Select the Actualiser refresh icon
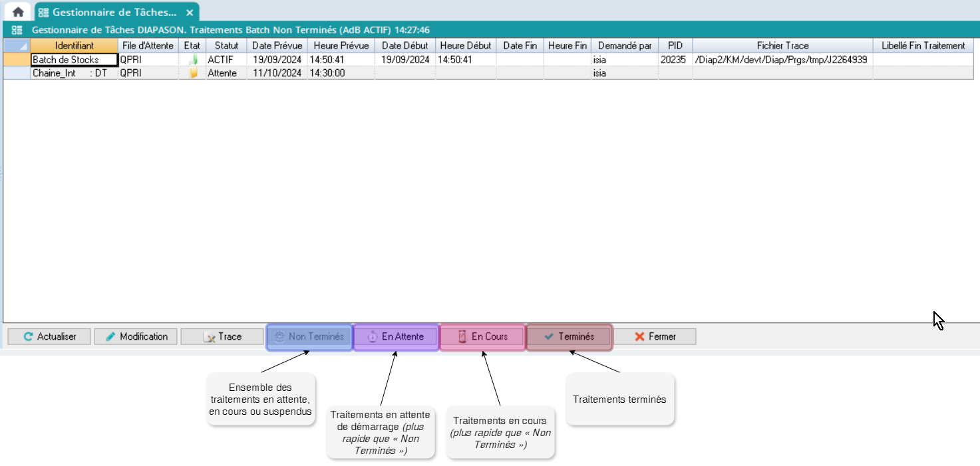The height and width of the screenshot is (466, 980). (x=28, y=336)
